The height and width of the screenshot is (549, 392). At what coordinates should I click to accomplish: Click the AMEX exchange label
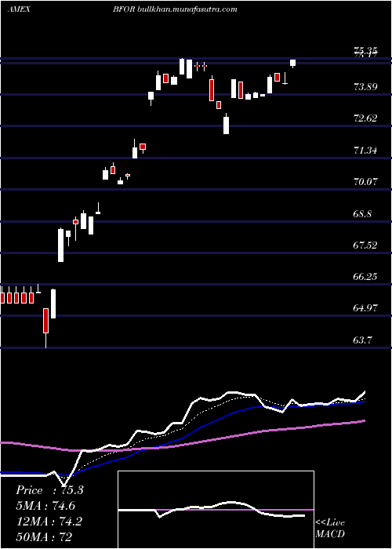point(19,9)
